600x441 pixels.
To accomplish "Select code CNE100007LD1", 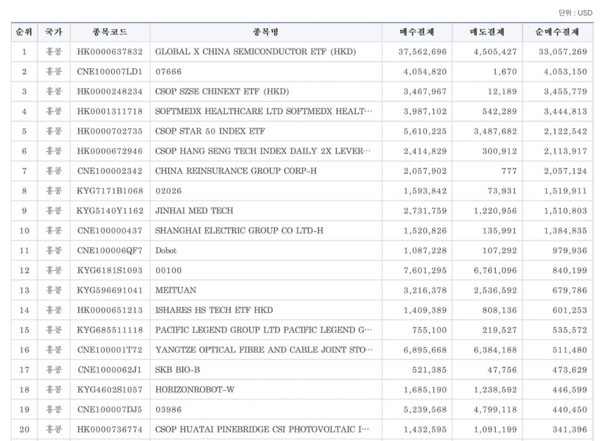I will tap(110, 72).
